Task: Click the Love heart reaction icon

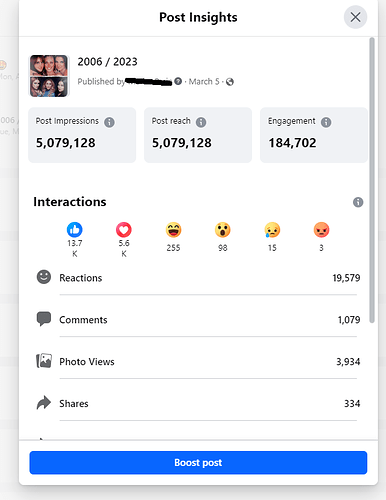Action: (x=124, y=230)
